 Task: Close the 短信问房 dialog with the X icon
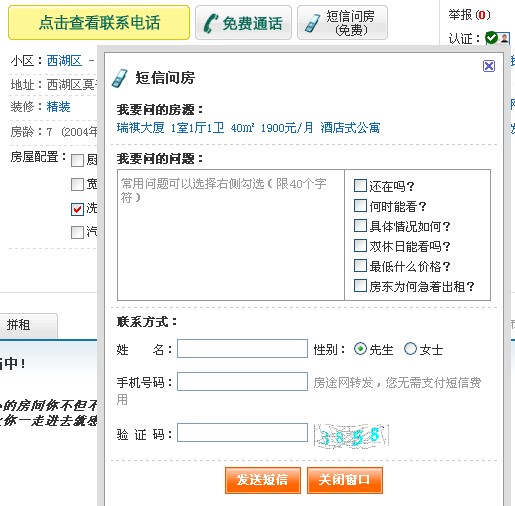pyautogui.click(x=489, y=66)
